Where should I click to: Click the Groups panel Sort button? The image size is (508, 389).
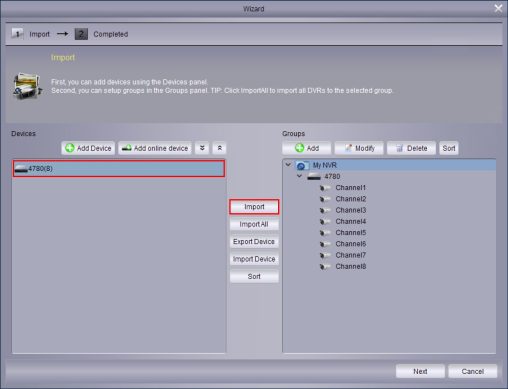pos(449,148)
